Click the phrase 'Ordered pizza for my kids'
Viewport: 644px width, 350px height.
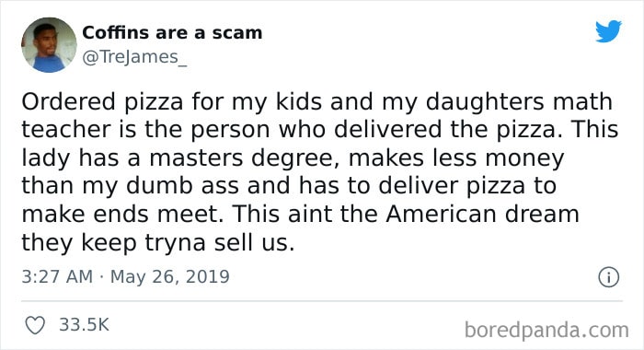tap(172, 102)
